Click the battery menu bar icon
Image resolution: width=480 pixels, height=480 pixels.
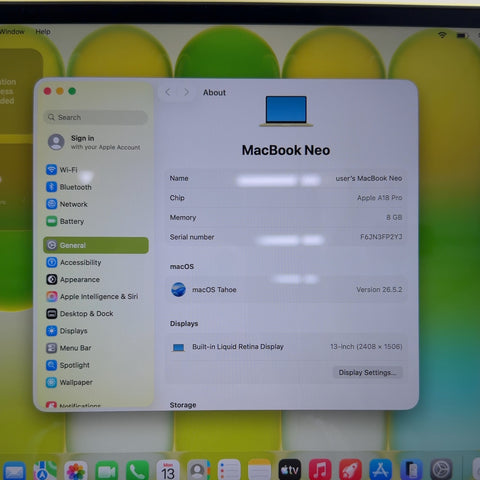coord(463,35)
